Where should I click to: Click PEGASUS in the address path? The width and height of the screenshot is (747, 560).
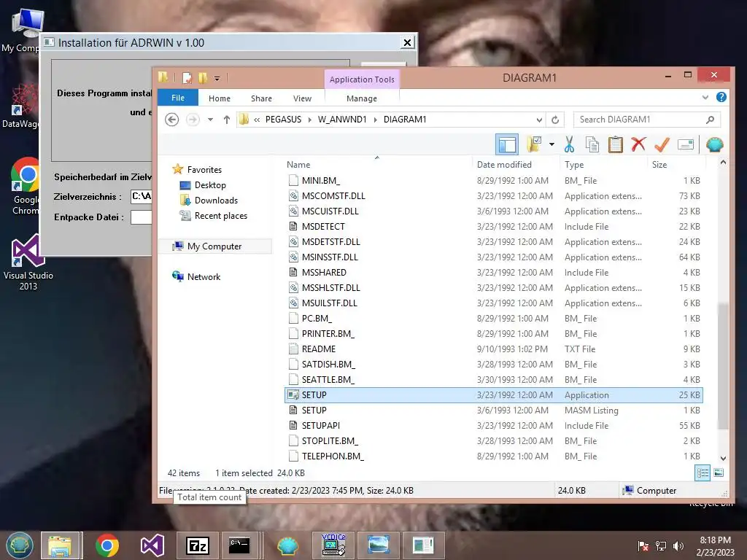click(284, 120)
